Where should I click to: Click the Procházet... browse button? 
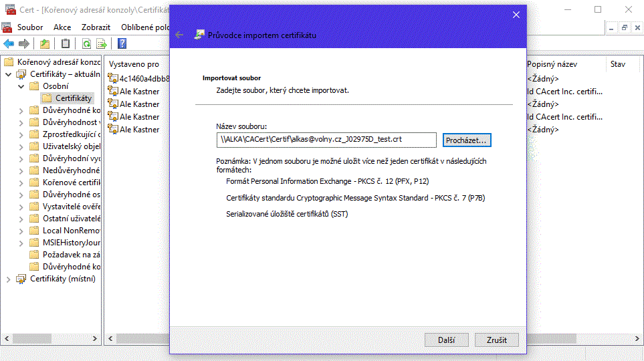tap(467, 140)
